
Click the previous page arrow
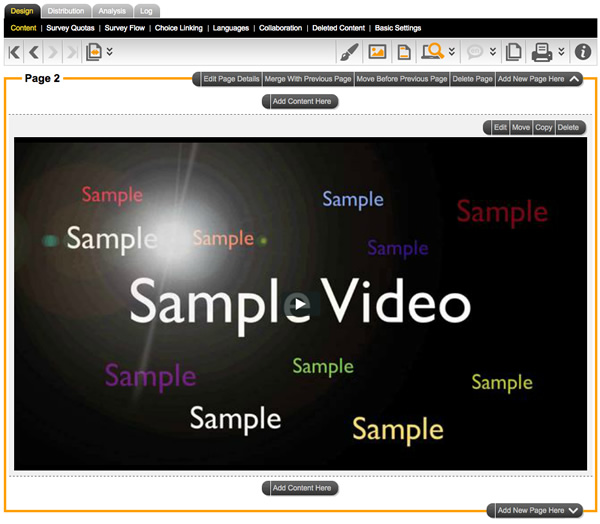(x=34, y=52)
